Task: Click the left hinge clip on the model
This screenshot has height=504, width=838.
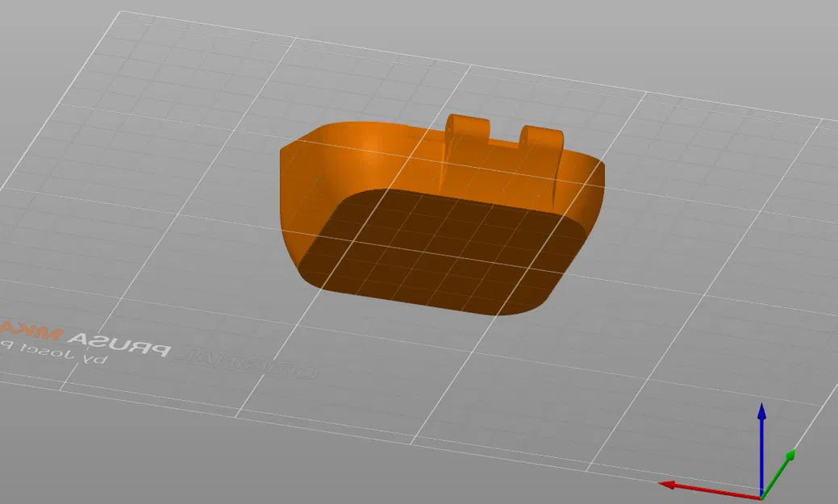Action: (468, 127)
